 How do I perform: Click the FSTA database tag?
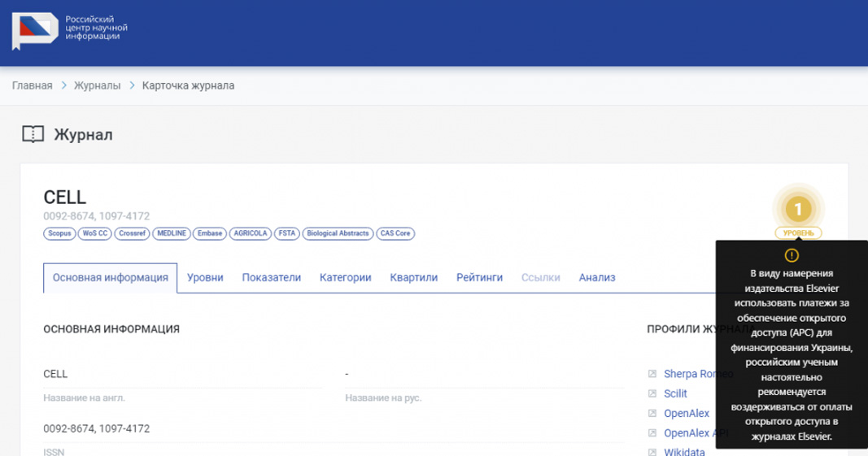(x=286, y=233)
